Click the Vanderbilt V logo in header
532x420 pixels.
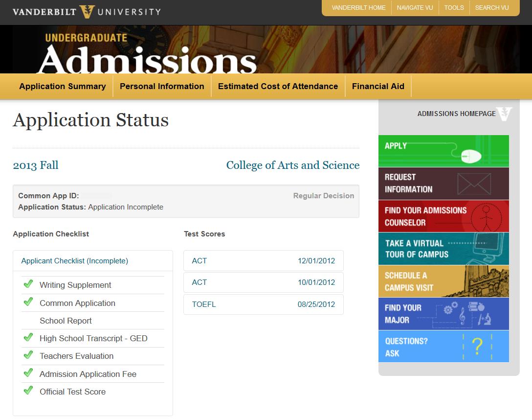point(87,11)
